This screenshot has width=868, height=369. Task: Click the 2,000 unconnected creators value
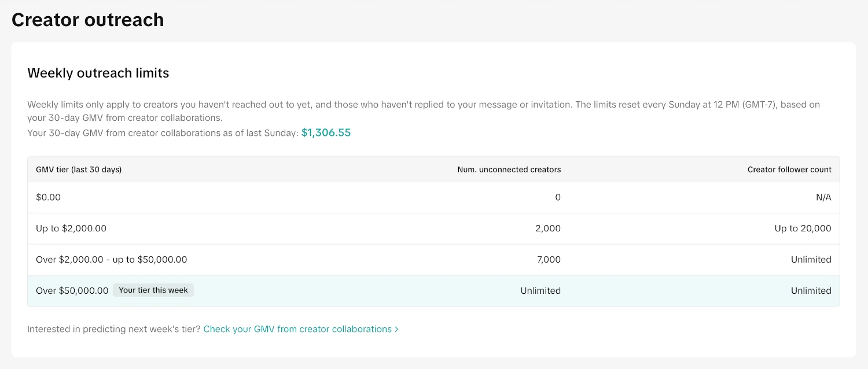point(547,228)
